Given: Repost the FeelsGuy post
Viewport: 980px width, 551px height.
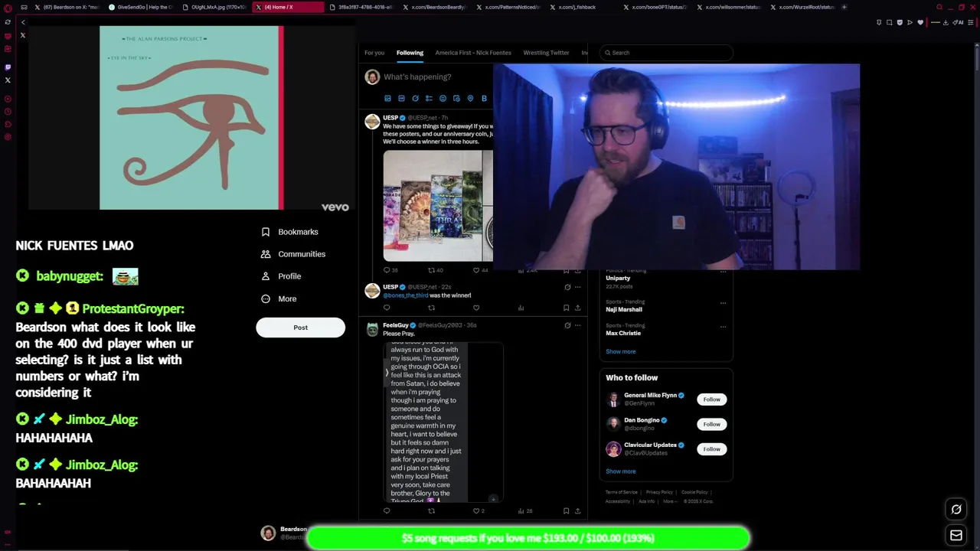Looking at the screenshot, I should [x=431, y=510].
